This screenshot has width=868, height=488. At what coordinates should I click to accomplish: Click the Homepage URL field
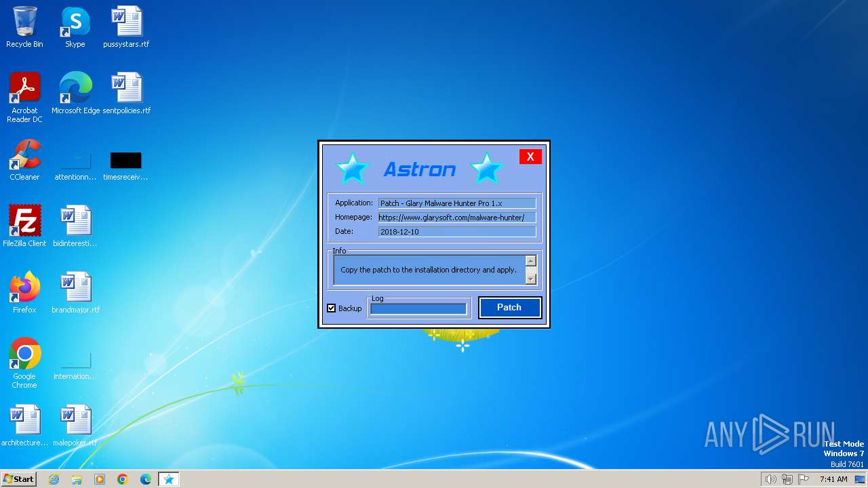tap(457, 218)
